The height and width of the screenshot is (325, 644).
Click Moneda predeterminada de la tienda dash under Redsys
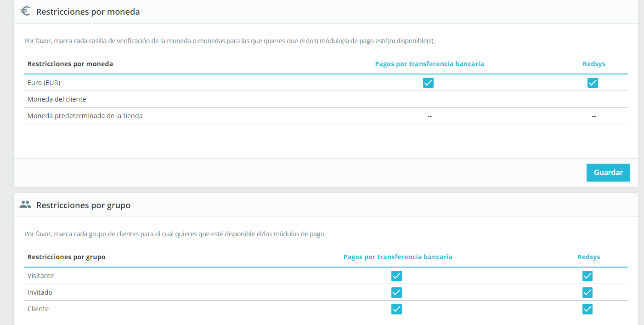tap(594, 116)
